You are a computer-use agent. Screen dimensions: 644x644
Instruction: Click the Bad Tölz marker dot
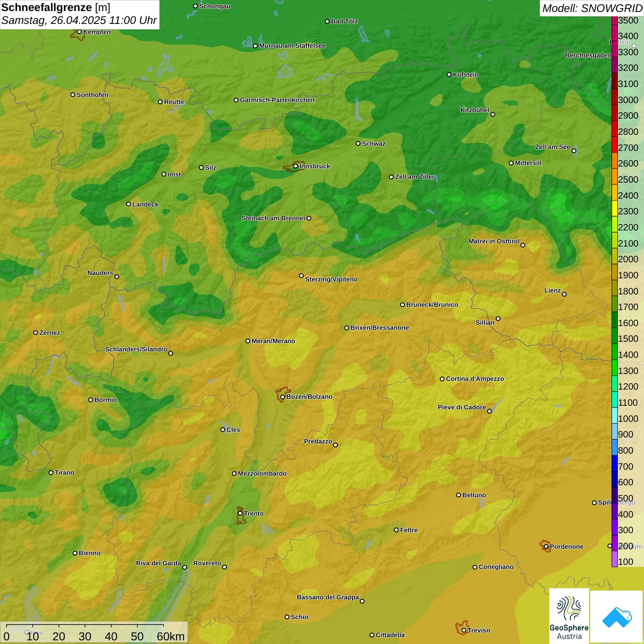click(327, 21)
